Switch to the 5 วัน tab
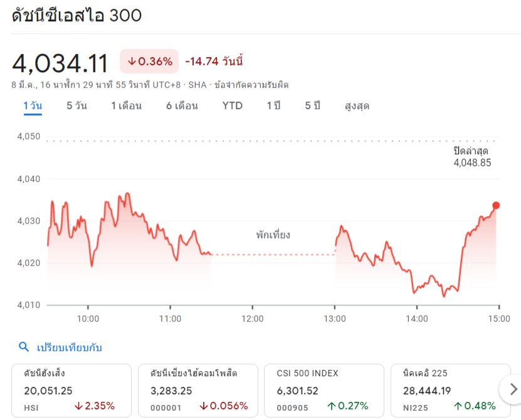521x420 pixels. pyautogui.click(x=76, y=106)
